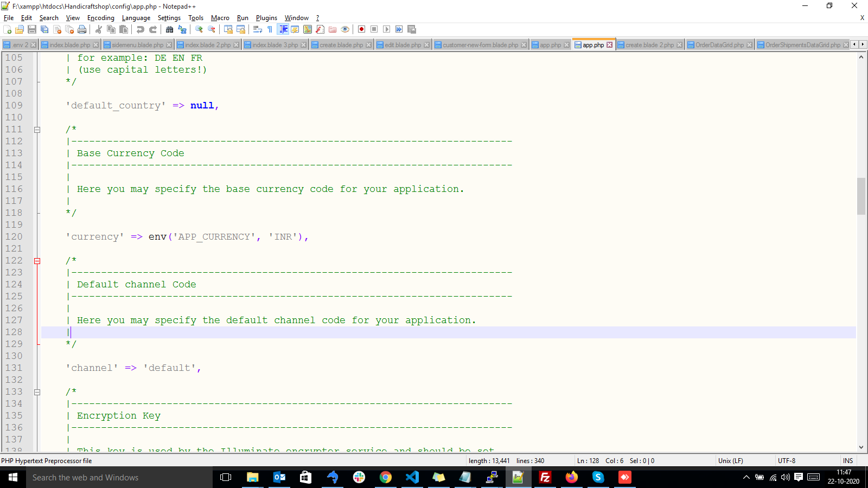Viewport: 868px width, 488px height.
Task: Zoom in with the magnifier plus icon
Action: point(199,29)
